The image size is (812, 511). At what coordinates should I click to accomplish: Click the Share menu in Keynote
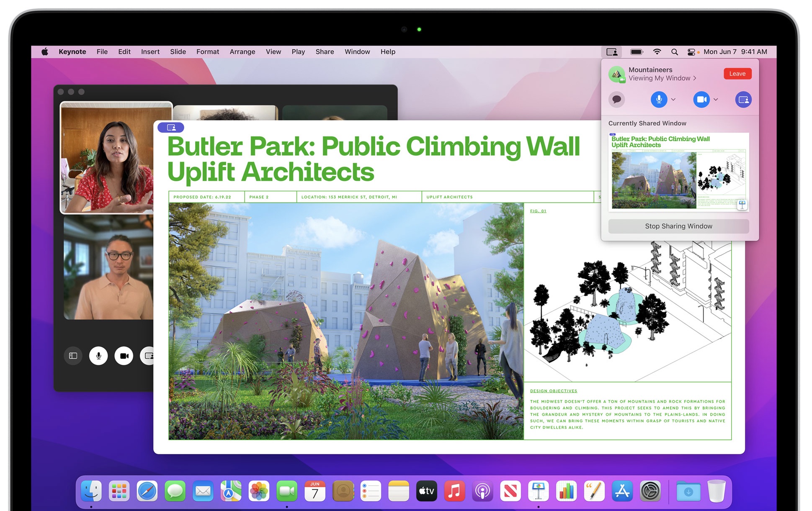coord(325,52)
